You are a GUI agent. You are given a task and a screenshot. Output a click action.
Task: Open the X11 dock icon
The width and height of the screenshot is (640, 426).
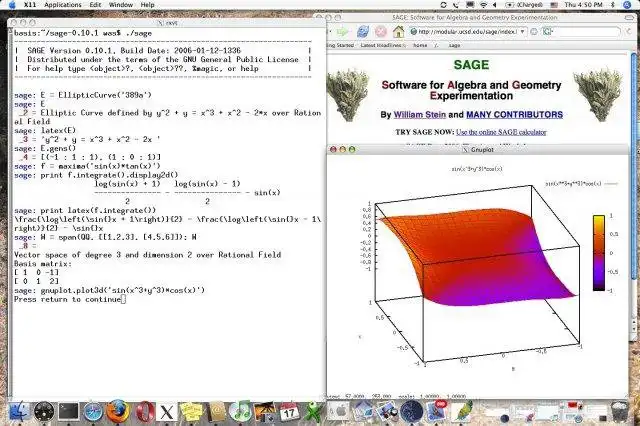pyautogui.click(x=167, y=412)
